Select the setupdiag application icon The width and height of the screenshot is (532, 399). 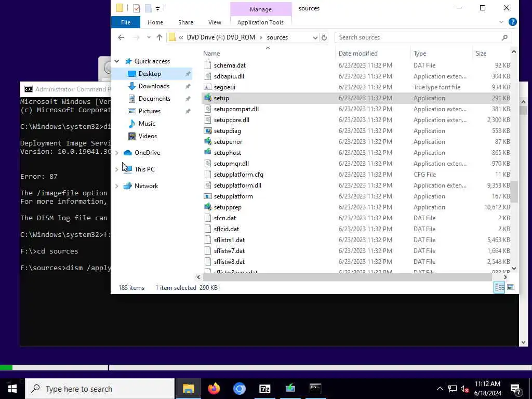(x=208, y=130)
